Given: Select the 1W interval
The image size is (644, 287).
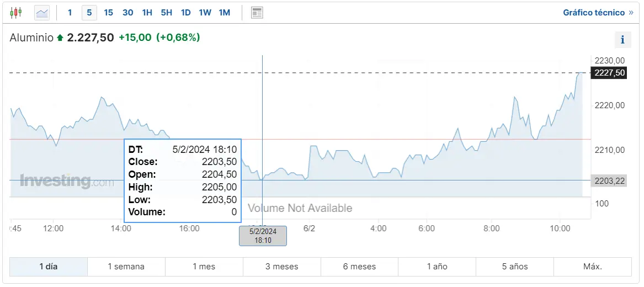Looking at the screenshot, I should tap(205, 12).
